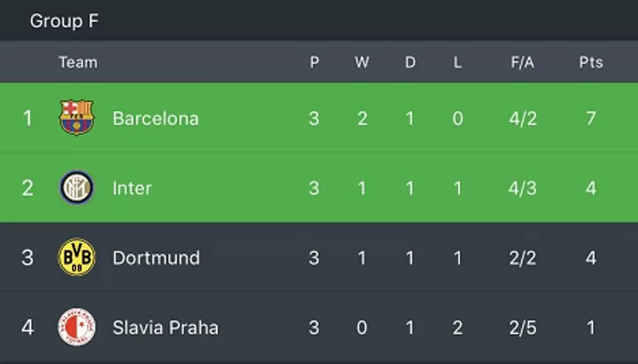Click the W column header
Viewport: 638px width, 364px height.
click(x=362, y=62)
